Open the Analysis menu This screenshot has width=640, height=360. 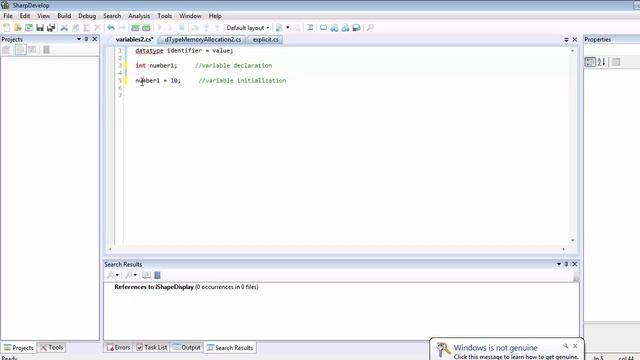tap(139, 16)
